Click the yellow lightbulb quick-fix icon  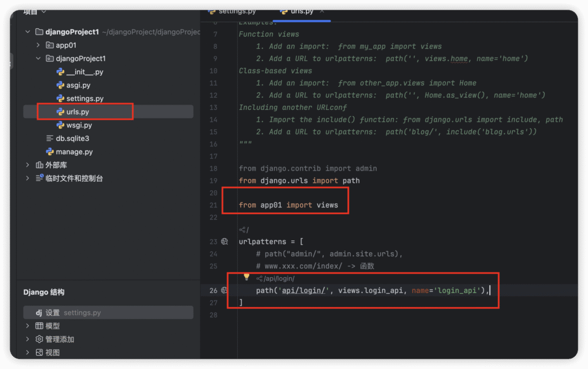[x=246, y=277]
